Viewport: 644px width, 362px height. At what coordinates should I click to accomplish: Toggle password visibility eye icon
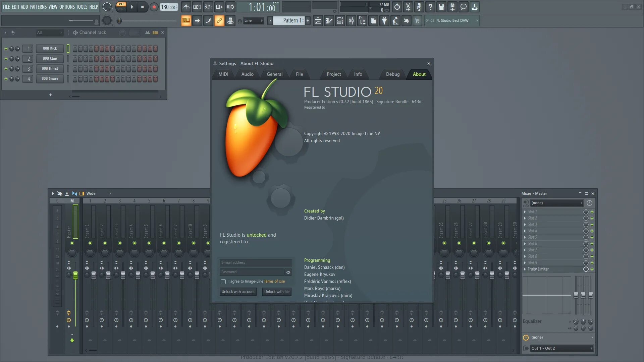coord(288,272)
